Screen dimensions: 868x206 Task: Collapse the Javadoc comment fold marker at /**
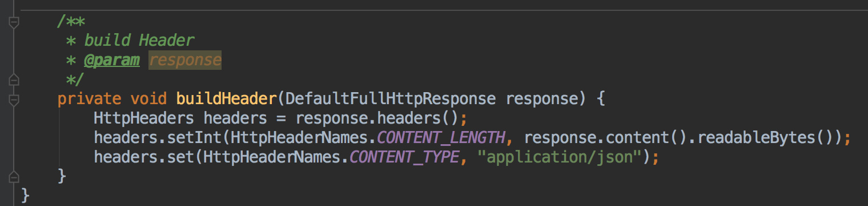tap(14, 22)
